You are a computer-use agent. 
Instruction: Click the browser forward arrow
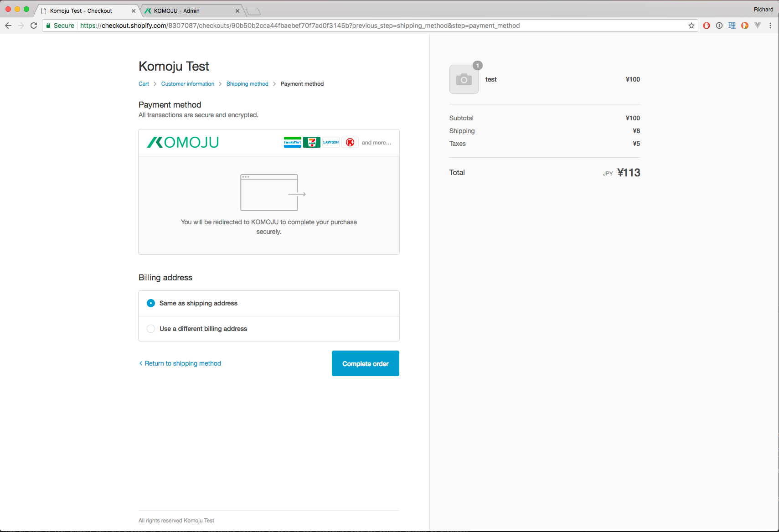[x=21, y=26]
